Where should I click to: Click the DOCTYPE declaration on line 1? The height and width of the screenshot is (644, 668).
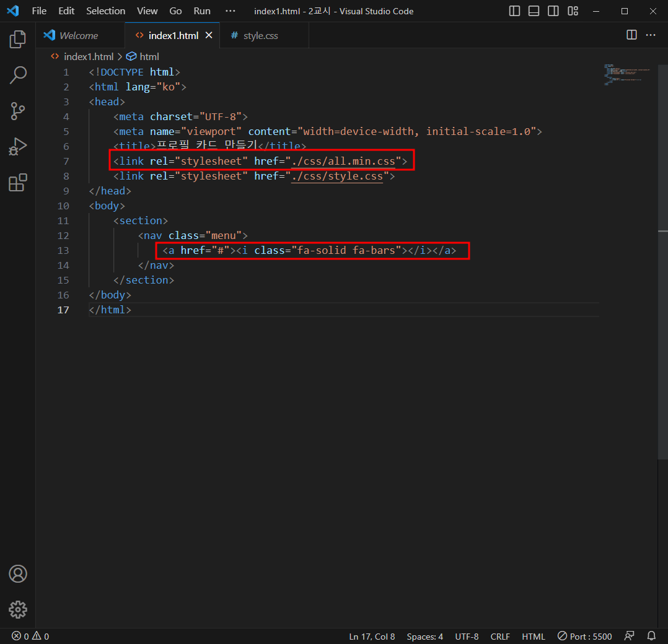coord(134,72)
